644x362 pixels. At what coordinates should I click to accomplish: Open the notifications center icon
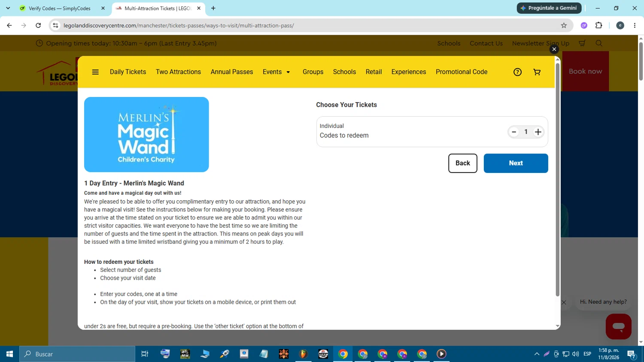632,354
